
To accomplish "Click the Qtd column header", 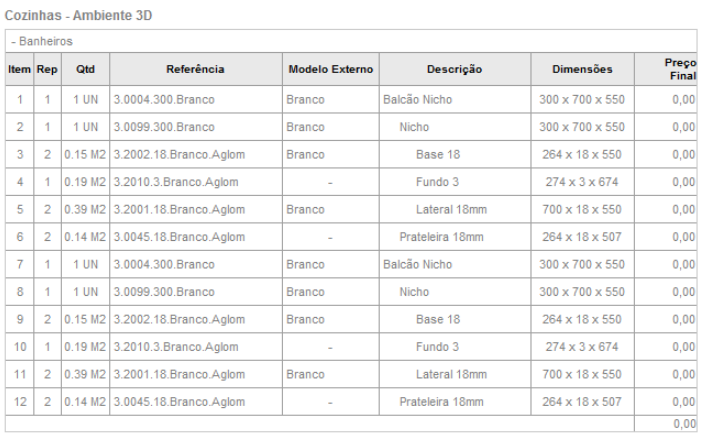I will (x=85, y=69).
